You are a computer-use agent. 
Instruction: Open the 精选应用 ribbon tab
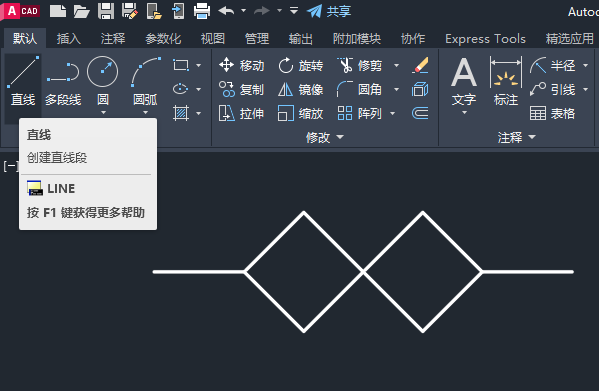point(570,39)
